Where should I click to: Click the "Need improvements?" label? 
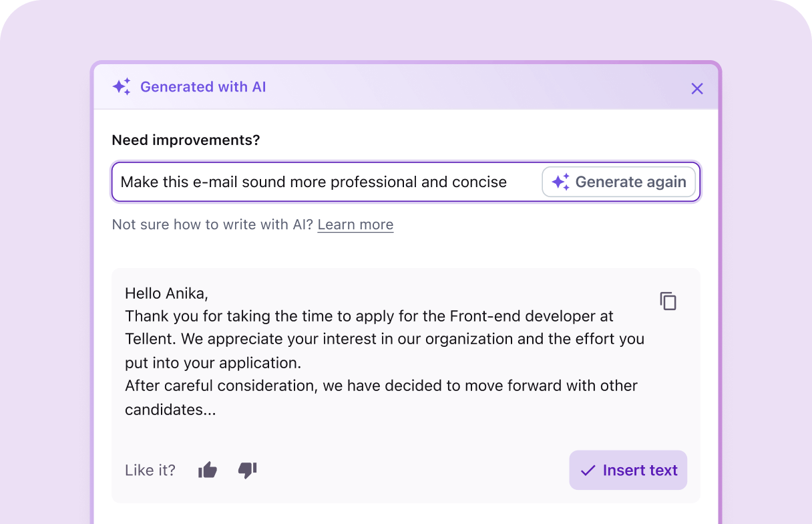(186, 140)
